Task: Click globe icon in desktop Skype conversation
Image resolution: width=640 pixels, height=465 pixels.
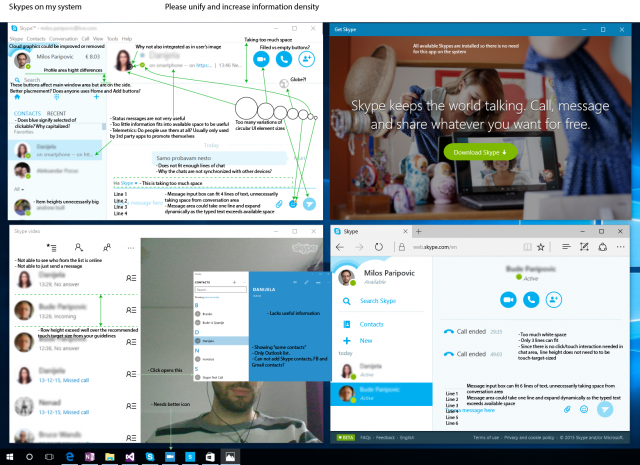Action: (284, 84)
